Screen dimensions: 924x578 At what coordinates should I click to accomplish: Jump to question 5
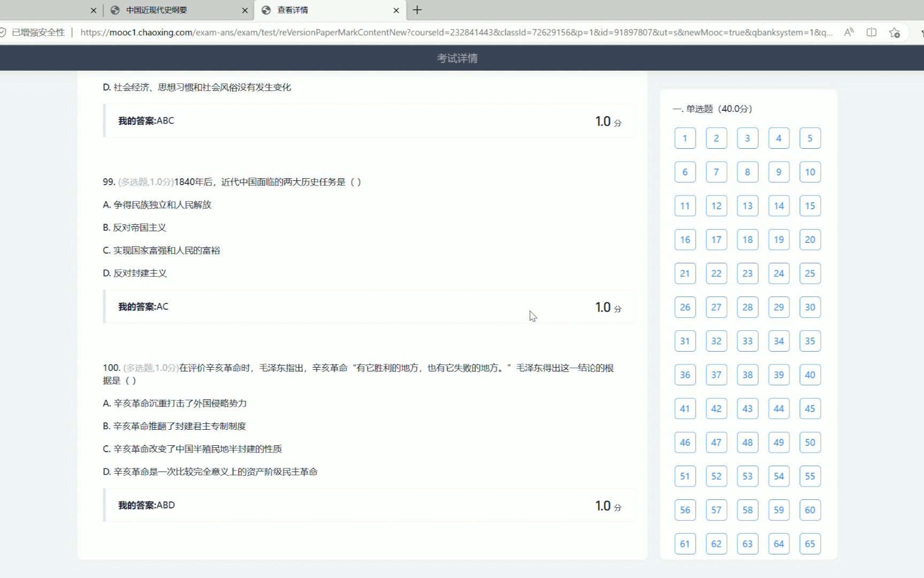tap(810, 138)
